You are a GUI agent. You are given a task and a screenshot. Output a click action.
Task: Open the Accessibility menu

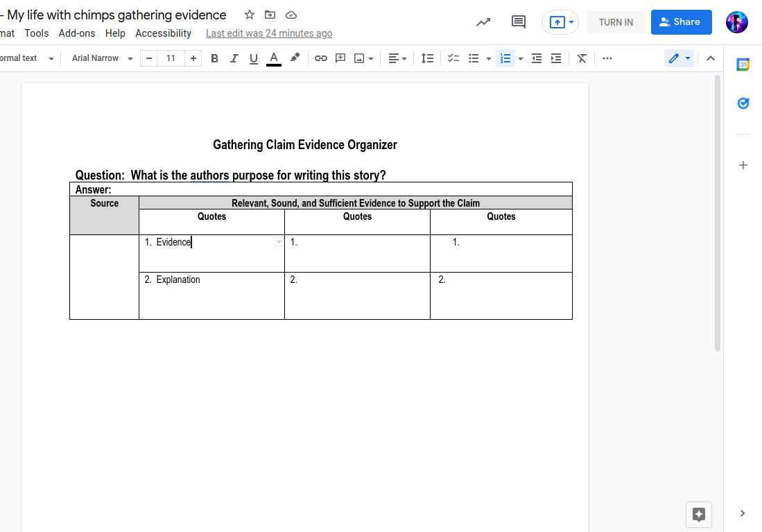(164, 33)
